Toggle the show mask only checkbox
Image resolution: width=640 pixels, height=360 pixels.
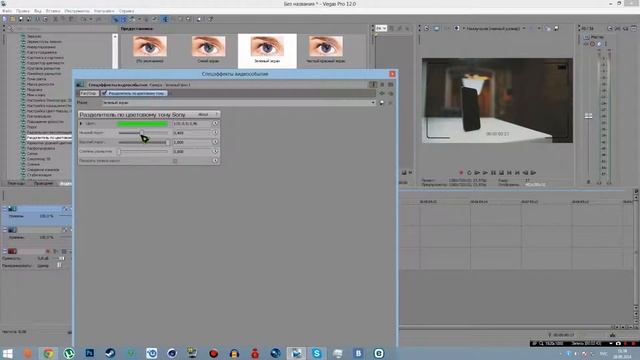(175, 161)
